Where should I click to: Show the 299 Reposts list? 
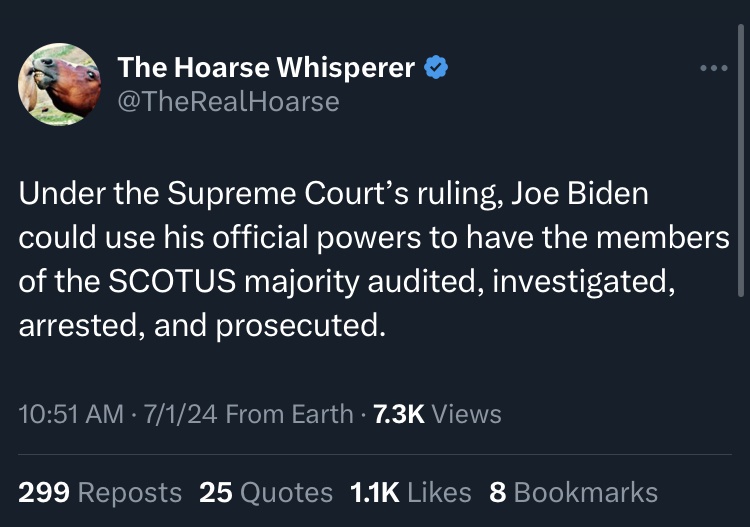100,492
